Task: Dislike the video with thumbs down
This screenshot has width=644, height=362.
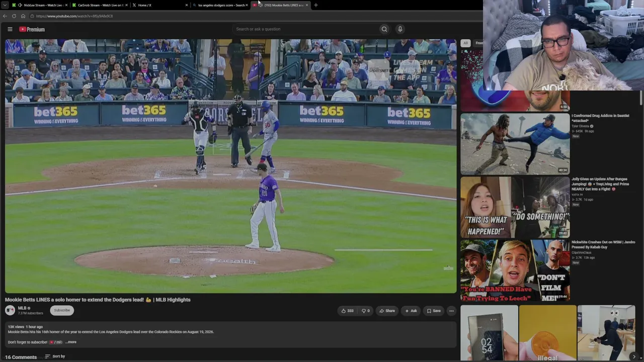Action: point(366,311)
